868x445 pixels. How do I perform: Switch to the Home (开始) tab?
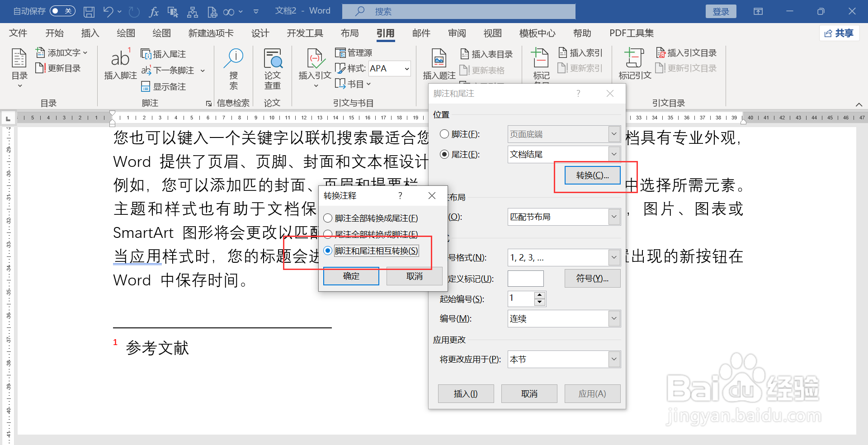pos(55,33)
